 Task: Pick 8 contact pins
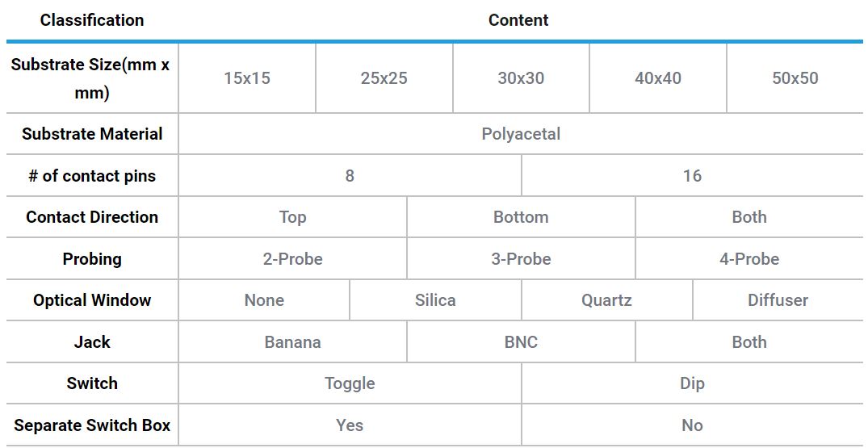350,176
